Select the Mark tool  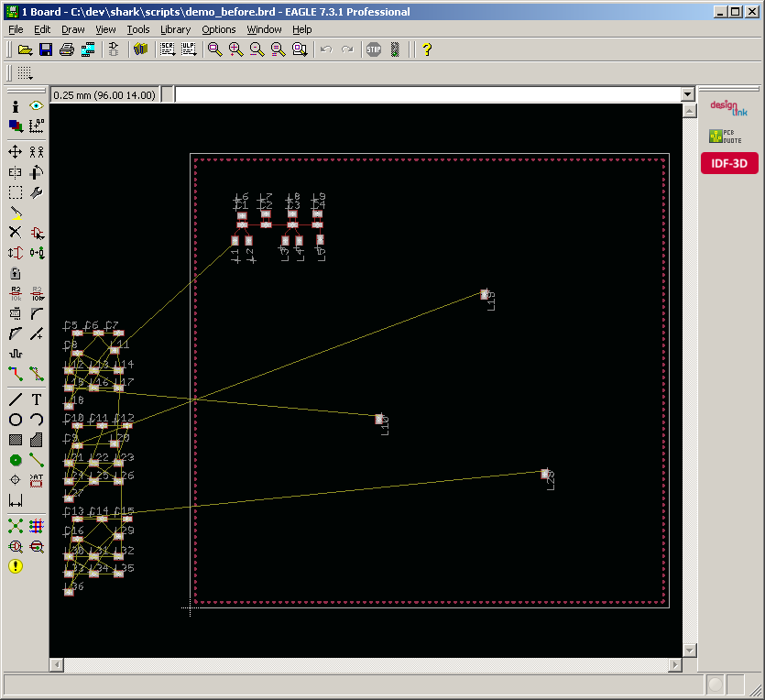coord(36,126)
